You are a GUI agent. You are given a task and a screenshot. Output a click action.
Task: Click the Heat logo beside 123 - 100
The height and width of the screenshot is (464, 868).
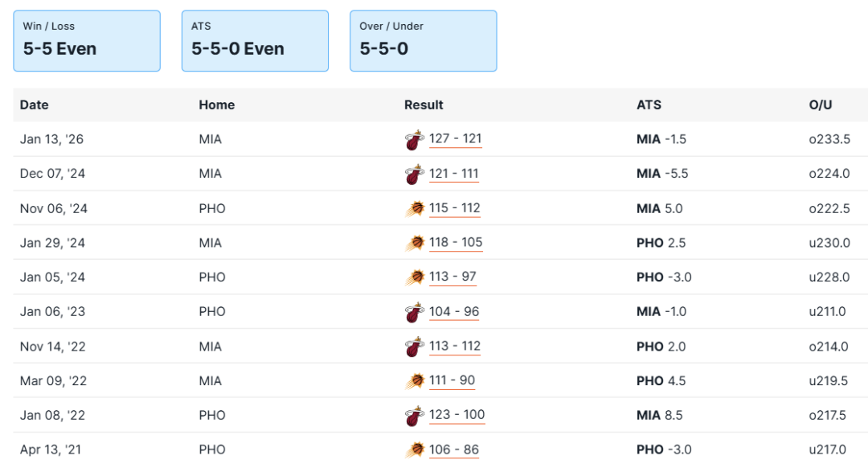pos(414,417)
